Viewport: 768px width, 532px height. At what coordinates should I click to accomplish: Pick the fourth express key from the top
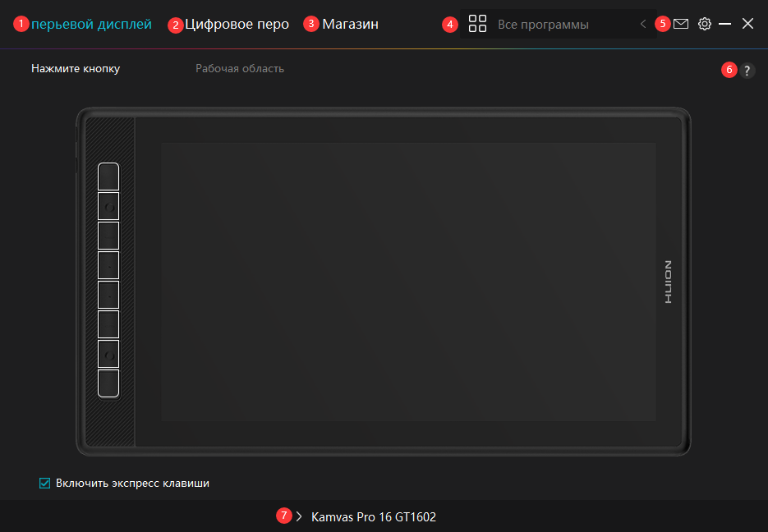coord(108,265)
